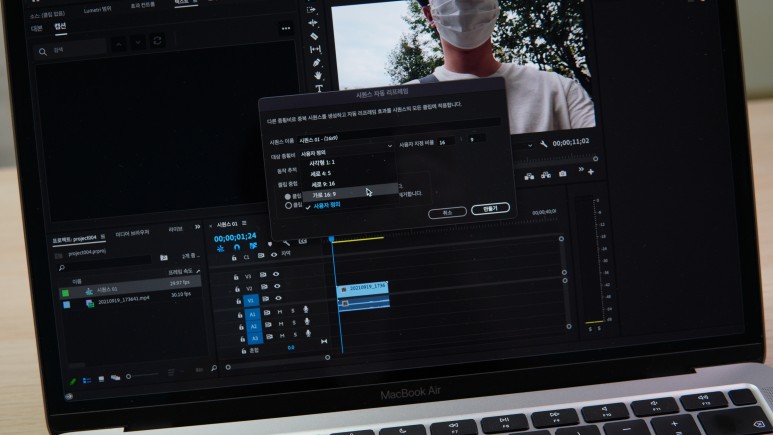Solo audio track A2
This screenshot has width=773, height=435.
294,323
